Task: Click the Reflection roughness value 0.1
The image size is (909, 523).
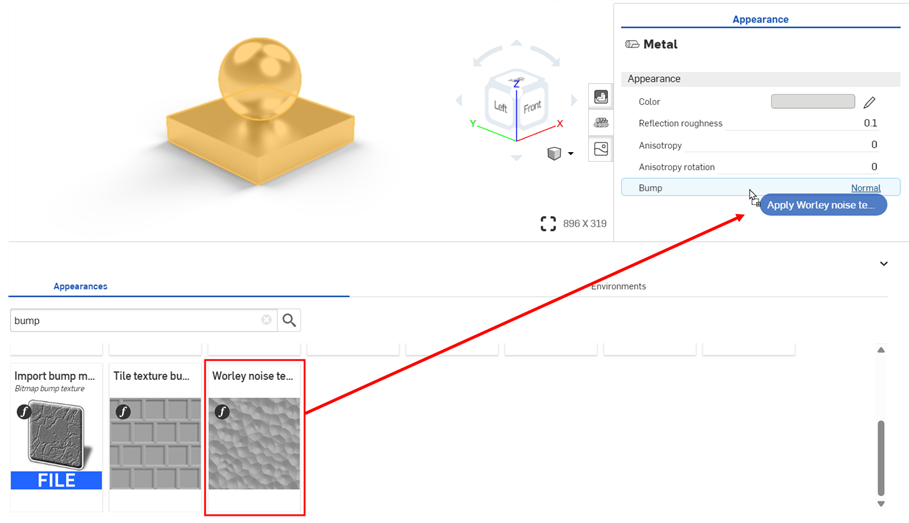Action: point(870,123)
